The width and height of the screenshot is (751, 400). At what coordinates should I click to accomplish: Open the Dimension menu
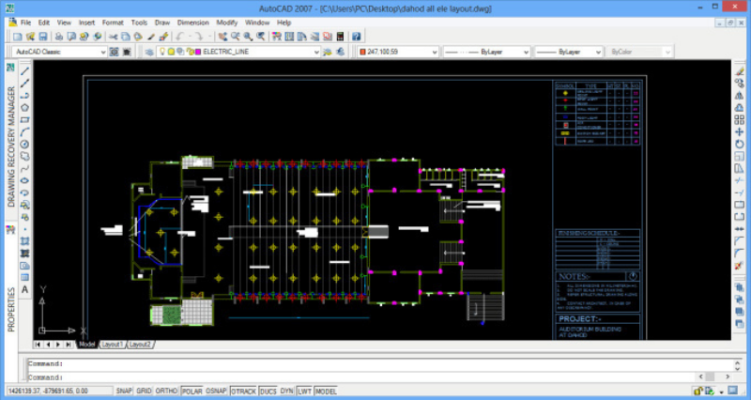coord(193,21)
